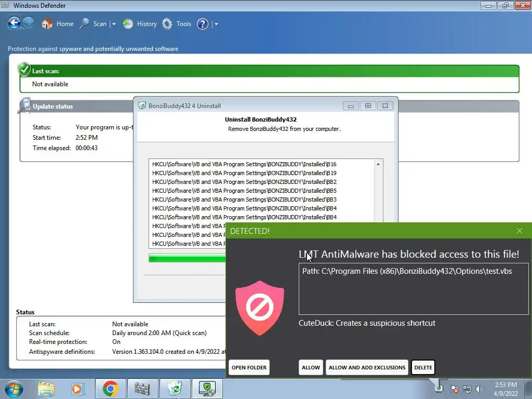The height and width of the screenshot is (399, 532).
Task: Expand the Help options dropdown arrow
Action: coord(217,24)
